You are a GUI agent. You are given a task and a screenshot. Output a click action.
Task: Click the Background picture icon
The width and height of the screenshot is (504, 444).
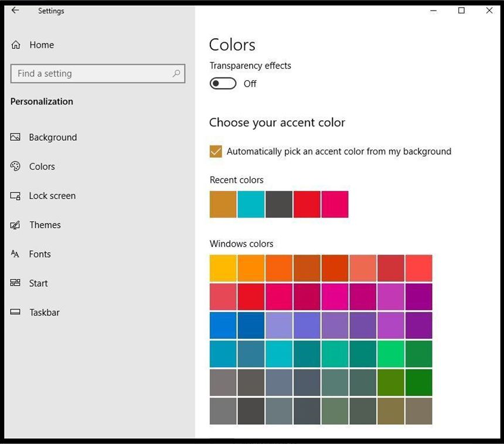point(16,137)
